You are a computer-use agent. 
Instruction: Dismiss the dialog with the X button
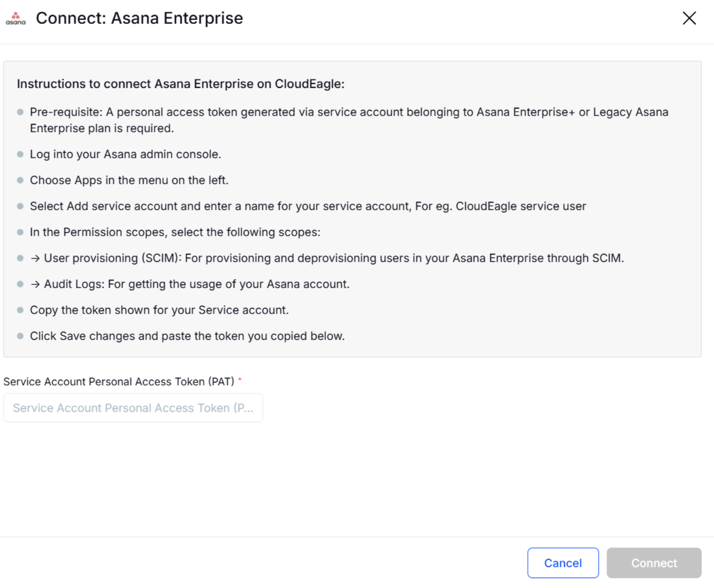[690, 18]
